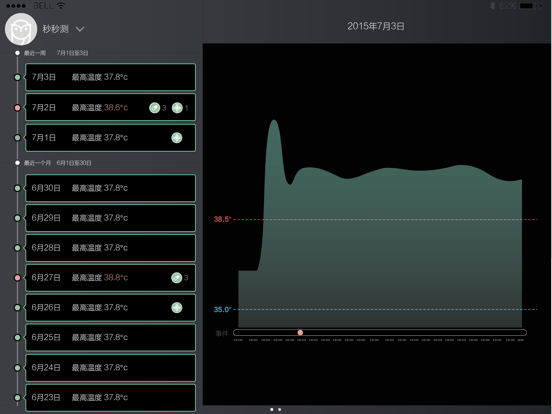Open the 6月26日 temperature record

click(111, 308)
